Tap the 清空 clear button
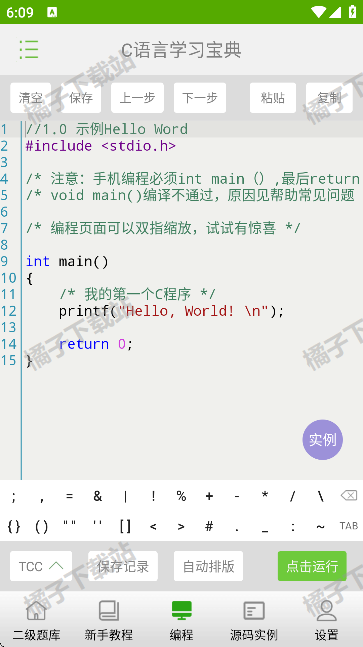The image size is (363, 647). [31, 98]
